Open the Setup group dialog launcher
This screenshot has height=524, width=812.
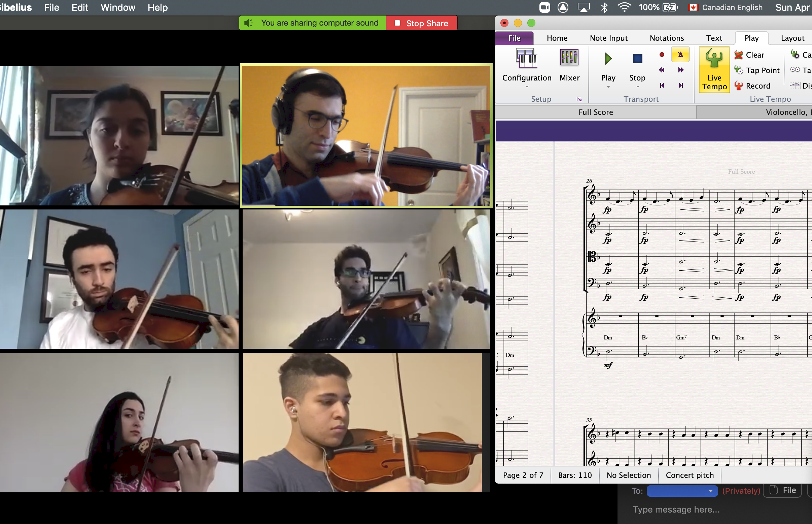pos(579,99)
